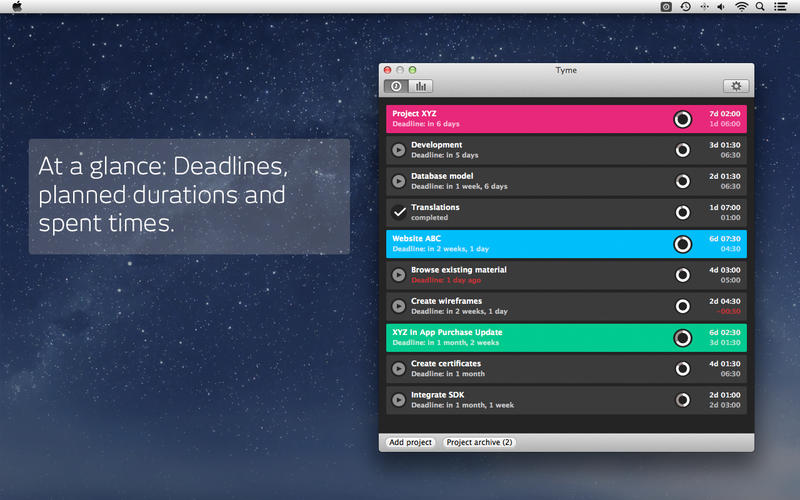Start timer for Database model task
800x500 pixels.
398,181
